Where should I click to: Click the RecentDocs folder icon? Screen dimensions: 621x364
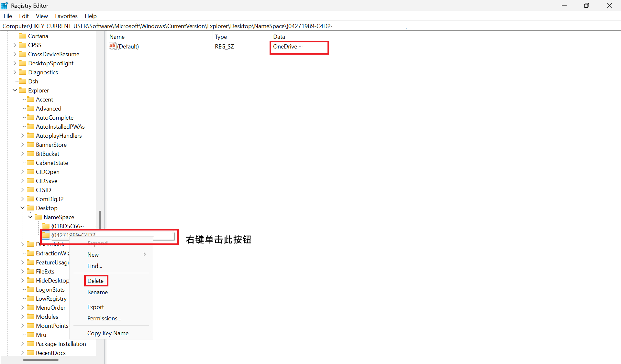click(30, 352)
